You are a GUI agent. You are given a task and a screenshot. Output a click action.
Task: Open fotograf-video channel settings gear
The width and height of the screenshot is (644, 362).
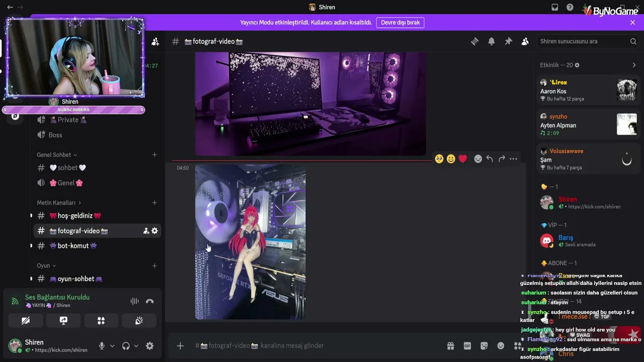pyautogui.click(x=154, y=231)
